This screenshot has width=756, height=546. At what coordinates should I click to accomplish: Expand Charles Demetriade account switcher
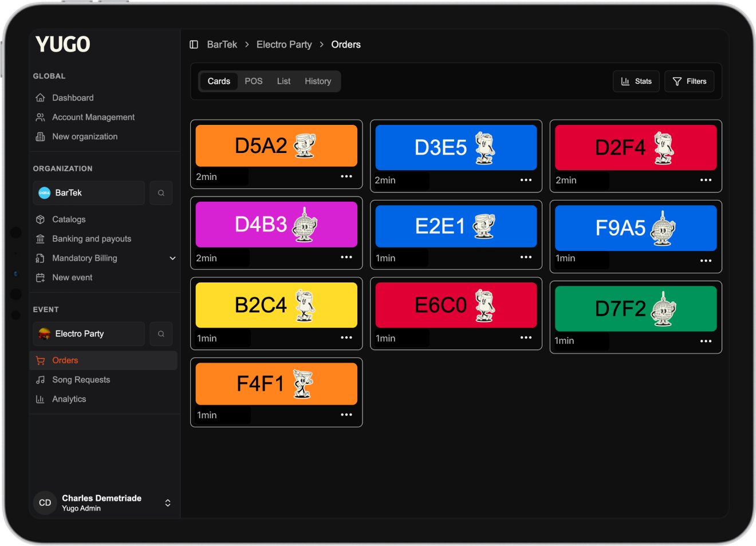click(168, 503)
